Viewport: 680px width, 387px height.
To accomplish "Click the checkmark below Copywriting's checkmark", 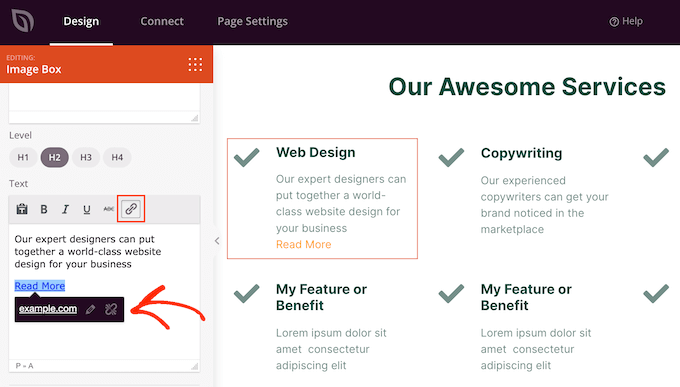I will tap(451, 293).
